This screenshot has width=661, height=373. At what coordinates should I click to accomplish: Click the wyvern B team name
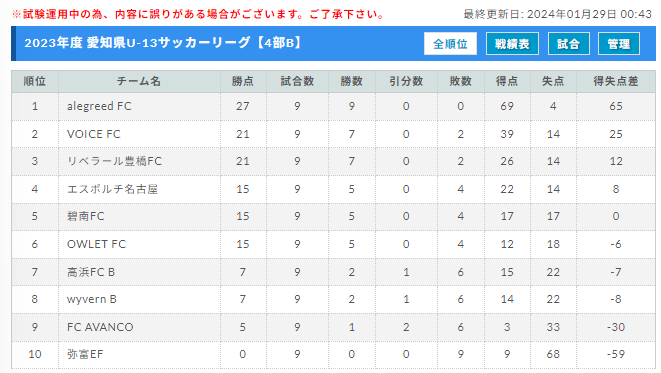pyautogui.click(x=91, y=299)
